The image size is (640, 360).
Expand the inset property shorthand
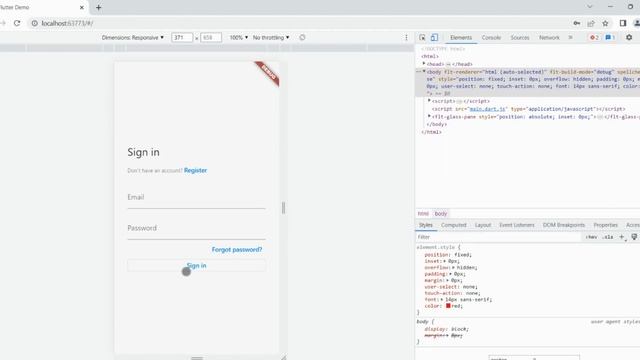444,261
